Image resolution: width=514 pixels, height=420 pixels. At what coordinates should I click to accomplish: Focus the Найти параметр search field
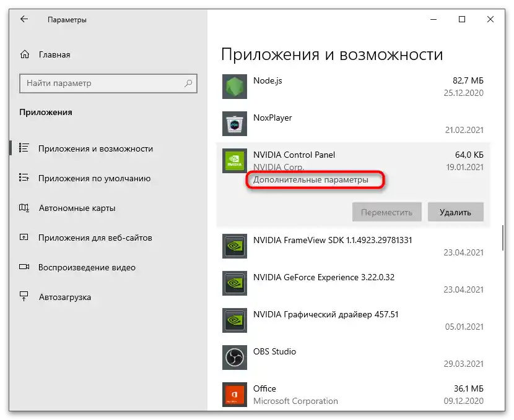(108, 83)
